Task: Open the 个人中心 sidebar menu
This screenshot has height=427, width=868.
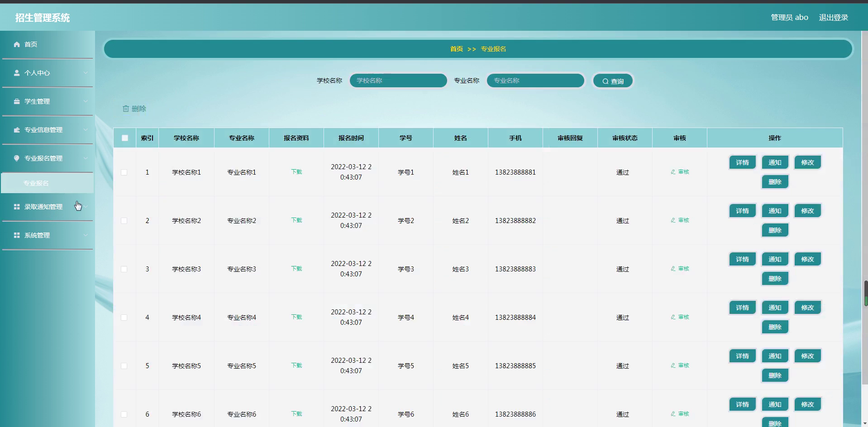Action: (48, 73)
